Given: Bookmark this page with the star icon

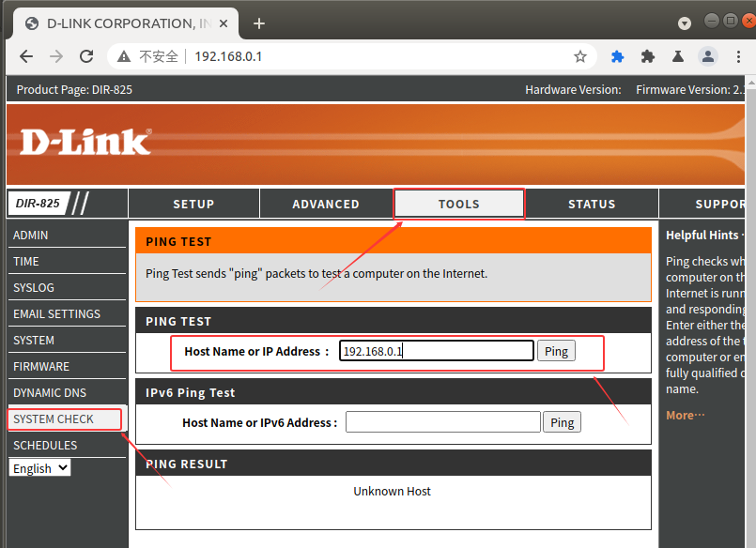Looking at the screenshot, I should click(x=580, y=57).
